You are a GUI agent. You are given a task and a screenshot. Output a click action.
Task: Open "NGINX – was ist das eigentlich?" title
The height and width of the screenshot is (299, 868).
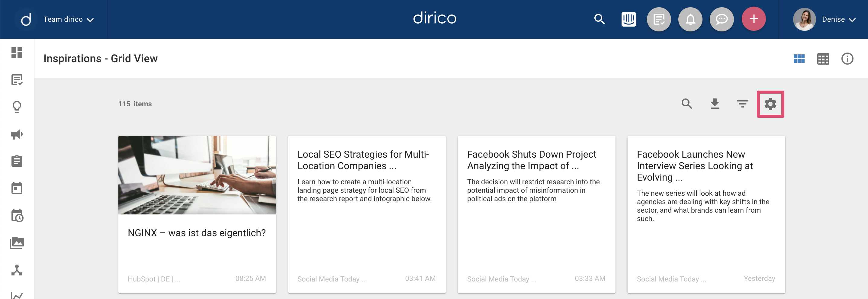(x=197, y=233)
